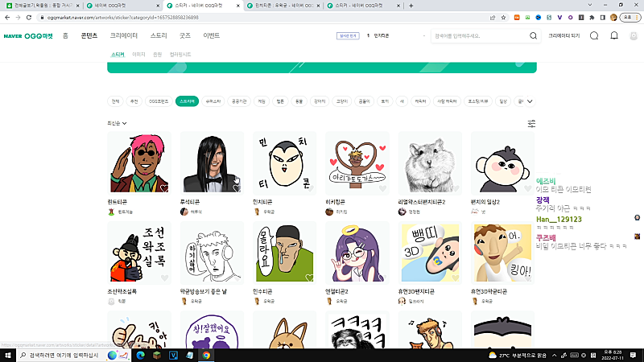This screenshot has width=644, height=362.
Task: Open new browser tab with plus icon
Action: tap(411, 6)
